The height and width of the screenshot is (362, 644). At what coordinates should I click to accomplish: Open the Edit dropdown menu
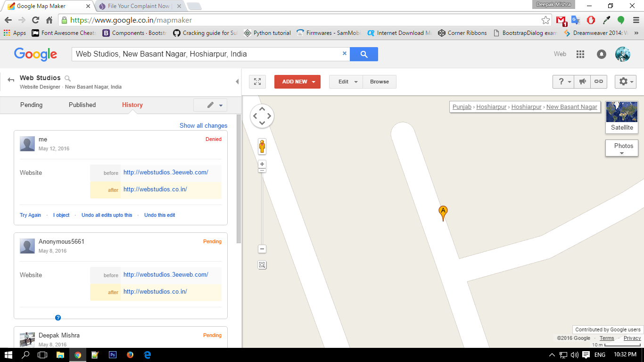(346, 82)
